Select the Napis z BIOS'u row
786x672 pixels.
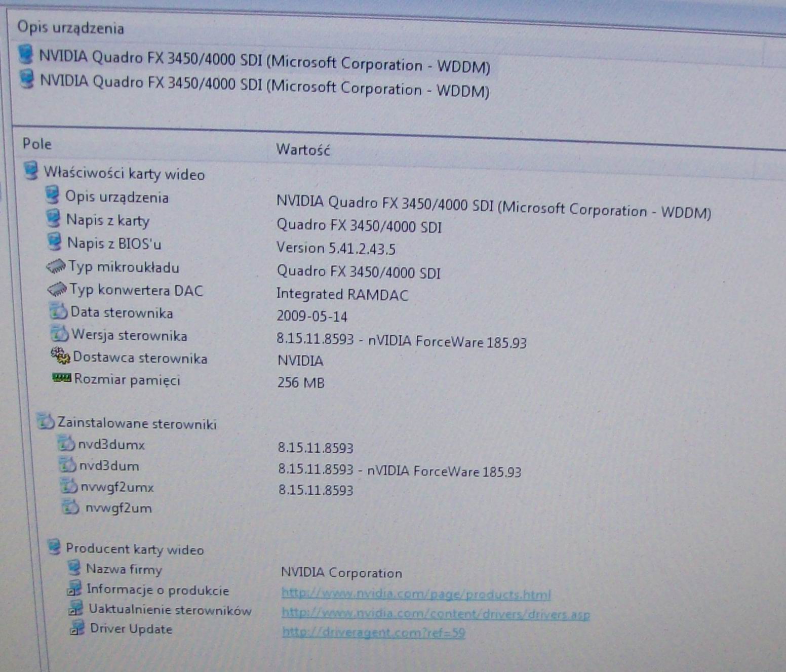[x=114, y=244]
